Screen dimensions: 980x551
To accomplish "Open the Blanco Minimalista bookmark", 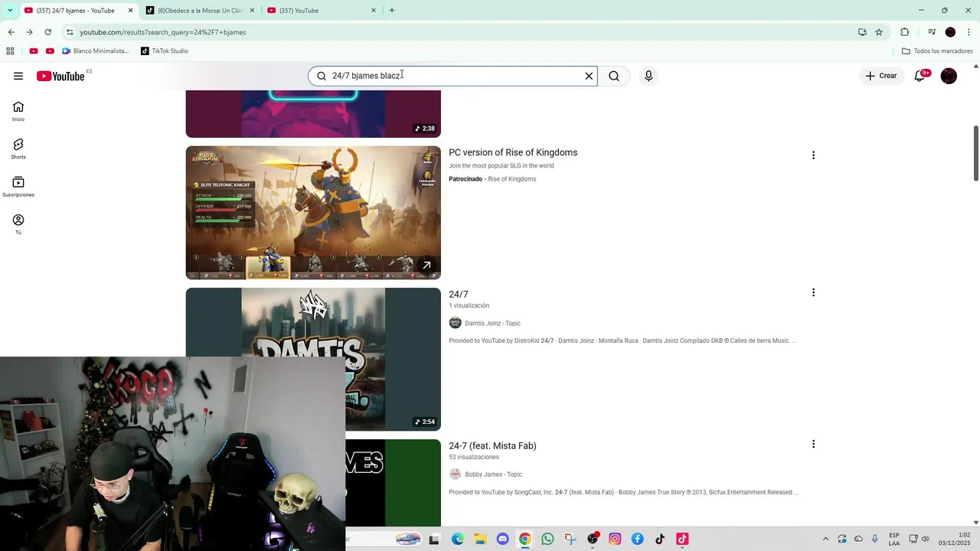I will coord(96,51).
